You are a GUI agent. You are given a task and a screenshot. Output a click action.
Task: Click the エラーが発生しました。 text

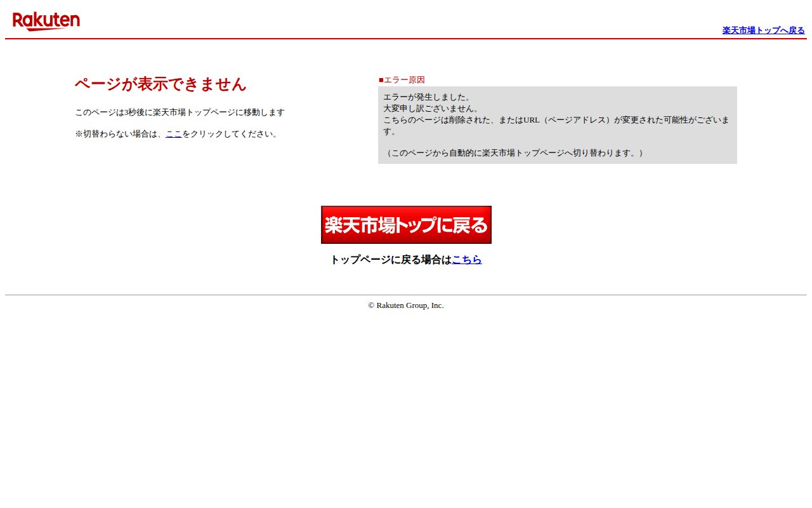point(428,97)
